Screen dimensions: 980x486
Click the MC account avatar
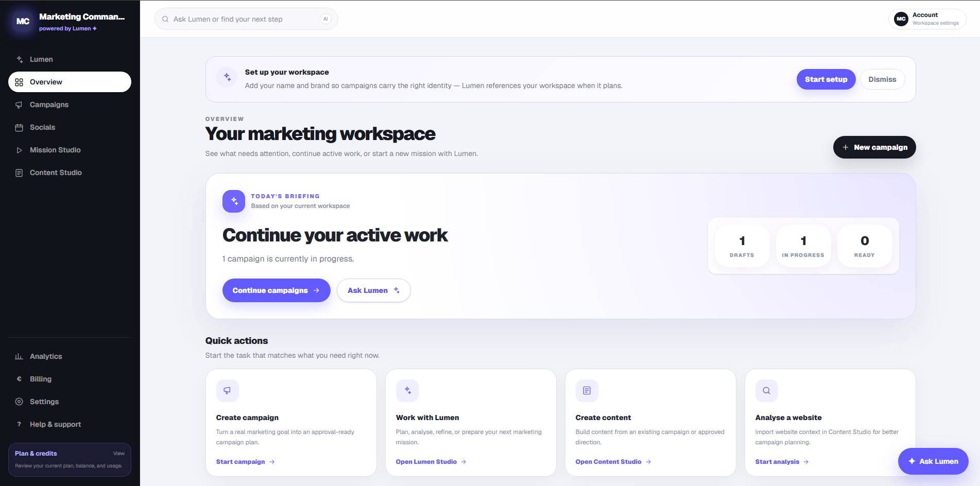901,19
